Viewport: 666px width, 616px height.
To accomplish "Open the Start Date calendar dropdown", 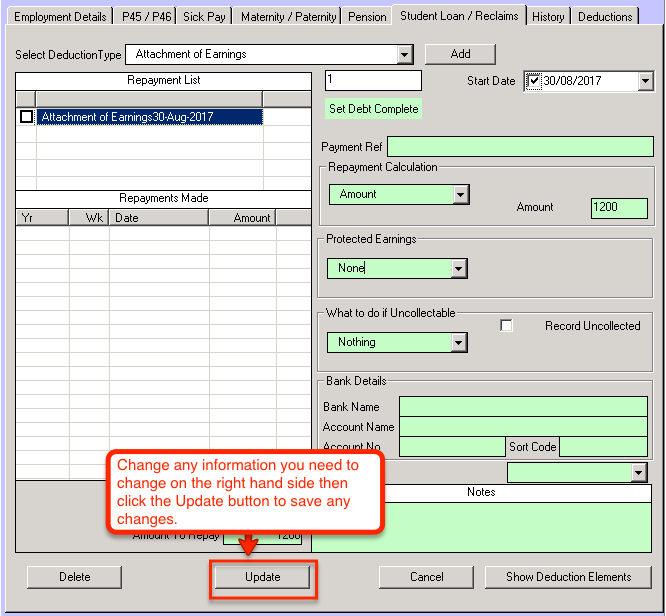I will click(645, 81).
